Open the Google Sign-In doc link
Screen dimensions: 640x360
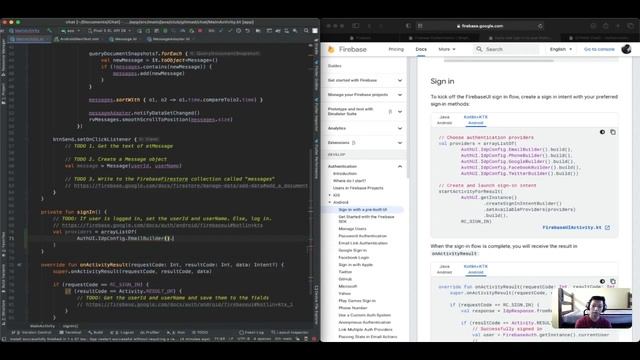(353, 250)
